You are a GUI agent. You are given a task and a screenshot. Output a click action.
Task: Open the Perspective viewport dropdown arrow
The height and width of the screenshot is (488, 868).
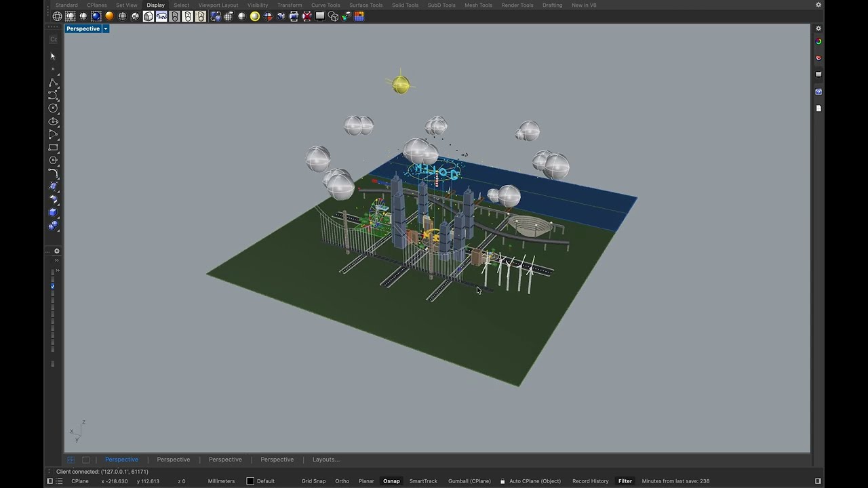(106, 29)
